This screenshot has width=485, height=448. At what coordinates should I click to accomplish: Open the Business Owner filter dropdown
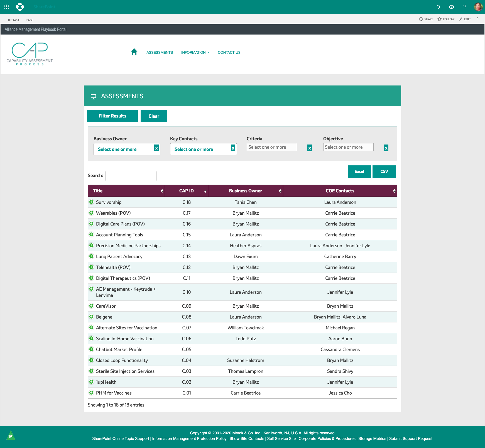click(x=124, y=149)
